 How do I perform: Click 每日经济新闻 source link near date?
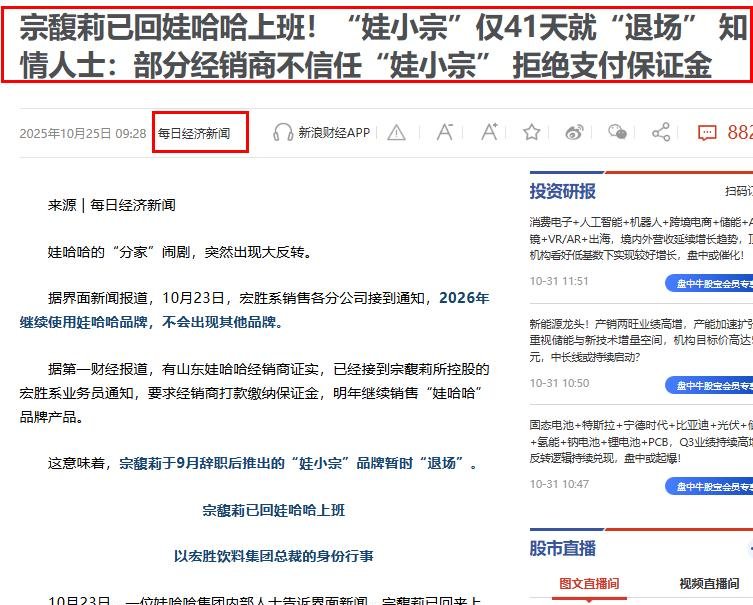(194, 133)
